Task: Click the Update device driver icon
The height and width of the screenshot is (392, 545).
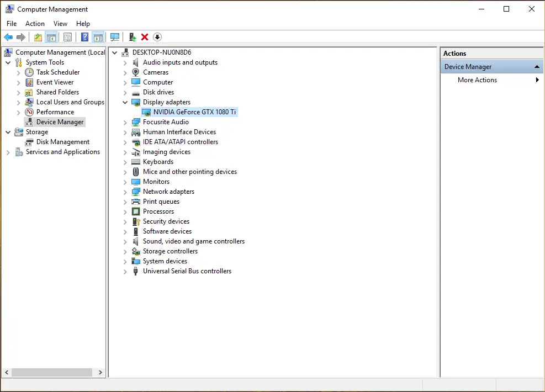Action: [x=132, y=37]
